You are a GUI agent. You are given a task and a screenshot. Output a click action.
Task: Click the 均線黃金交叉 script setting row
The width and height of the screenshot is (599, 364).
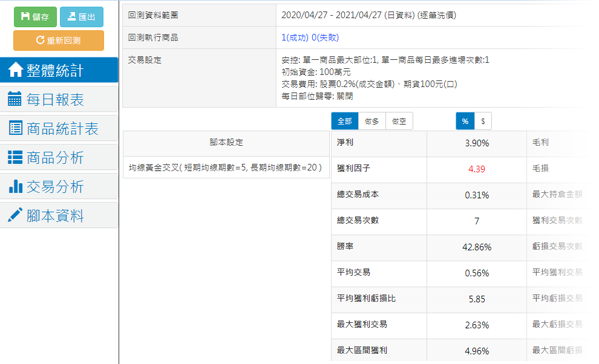(226, 167)
